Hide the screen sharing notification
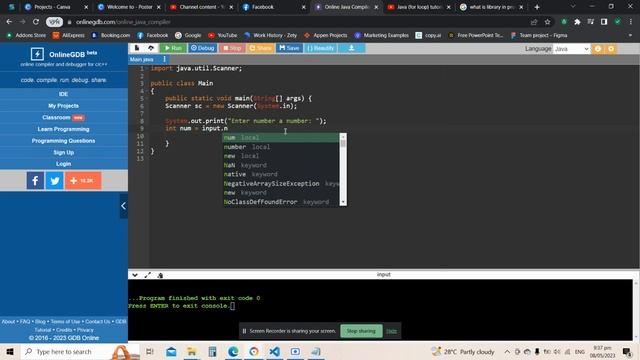 click(x=391, y=331)
